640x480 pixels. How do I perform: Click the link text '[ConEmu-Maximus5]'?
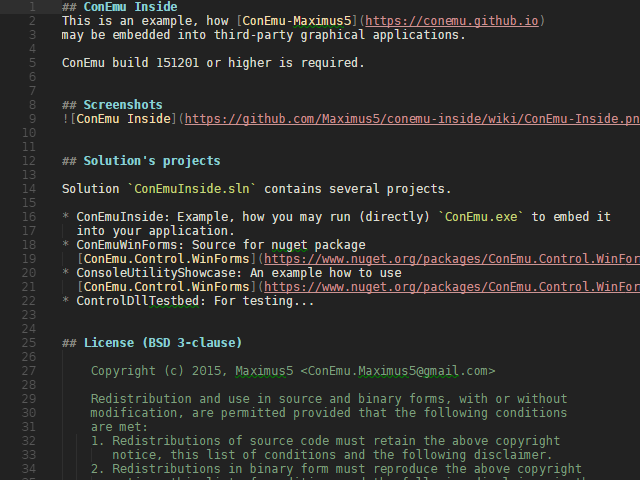click(x=297, y=21)
